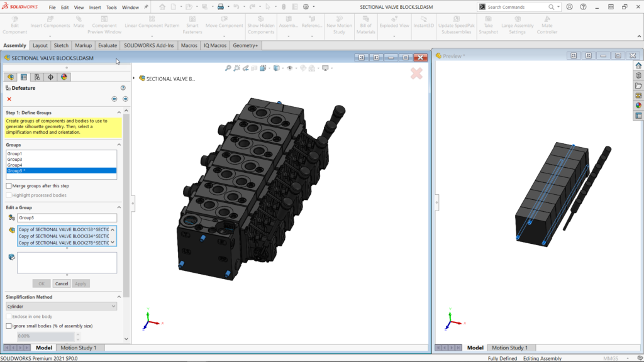Viewport: 644px width, 362px height.
Task: Open the FeatureManager Design Tree tab
Action: pyautogui.click(x=11, y=77)
